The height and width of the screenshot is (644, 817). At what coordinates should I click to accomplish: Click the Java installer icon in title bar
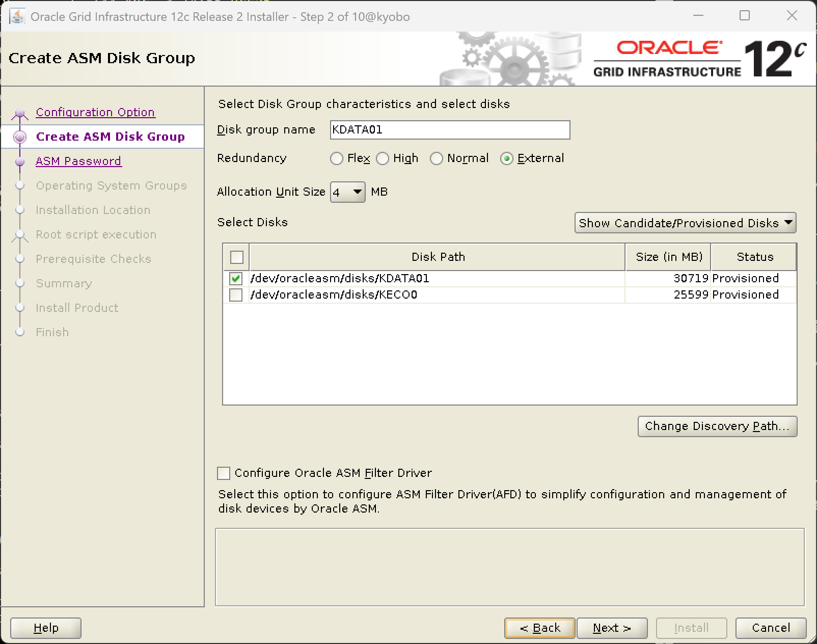click(x=17, y=16)
